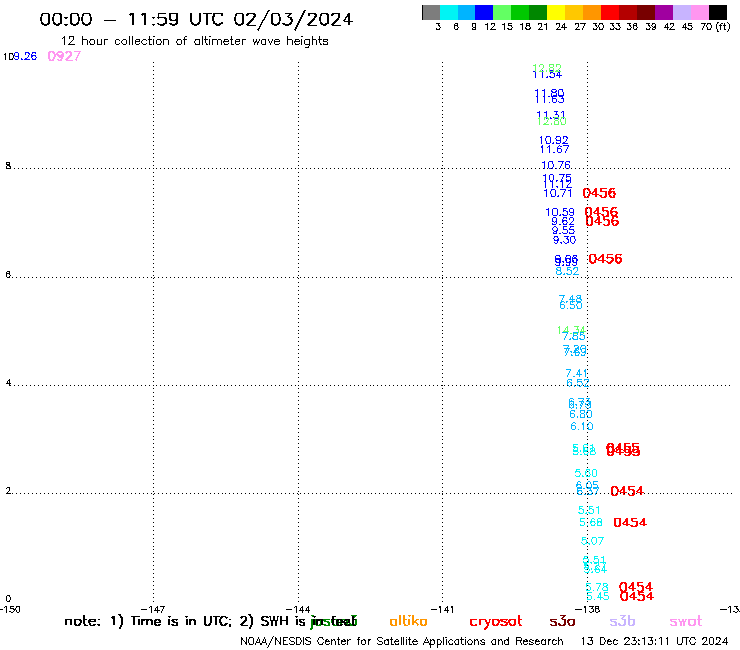Click the wave height value '5.78'
Image resolution: width=740 pixels, height=650 pixels.
click(597, 587)
